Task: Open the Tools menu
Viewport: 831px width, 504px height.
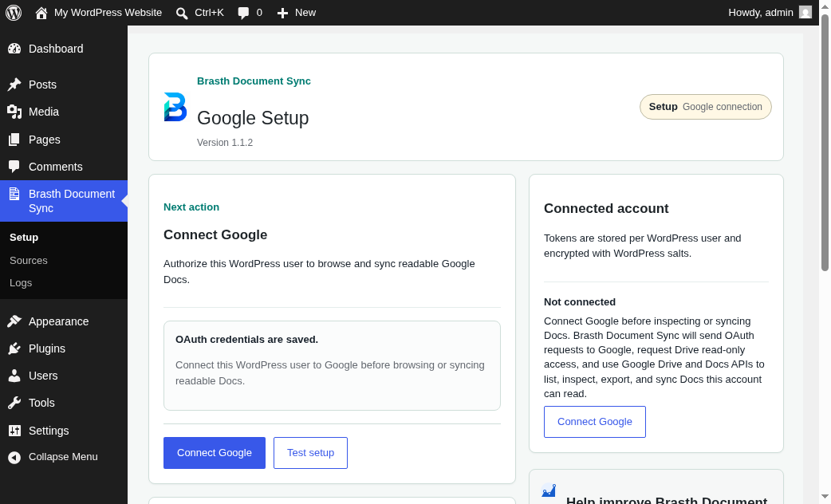Action: click(64, 403)
